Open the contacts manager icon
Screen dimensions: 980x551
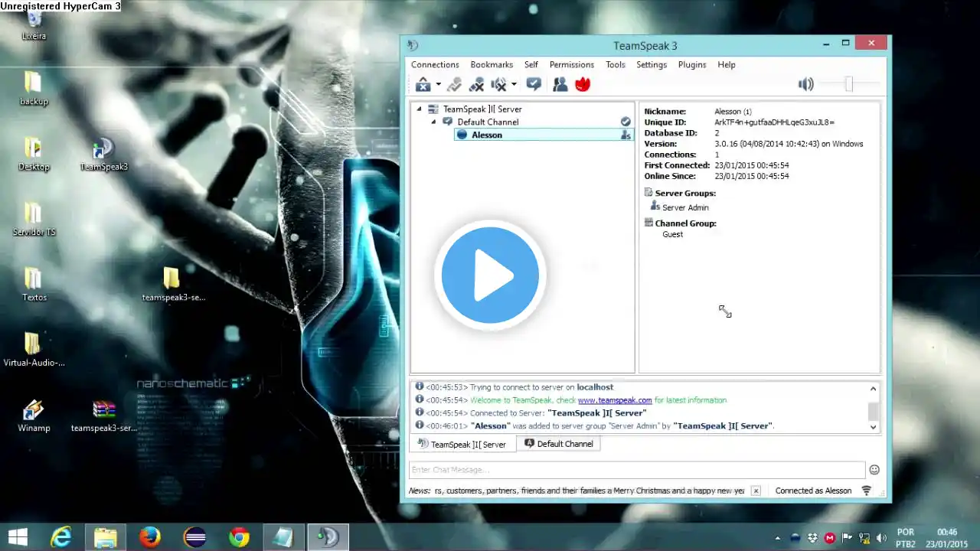[x=560, y=84]
